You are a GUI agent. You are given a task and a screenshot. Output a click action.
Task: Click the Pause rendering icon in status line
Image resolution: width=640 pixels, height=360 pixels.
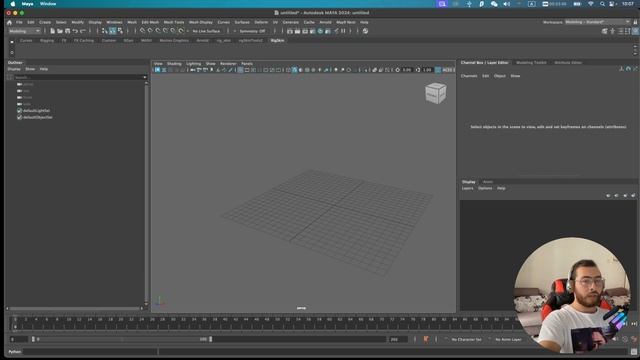point(343,31)
